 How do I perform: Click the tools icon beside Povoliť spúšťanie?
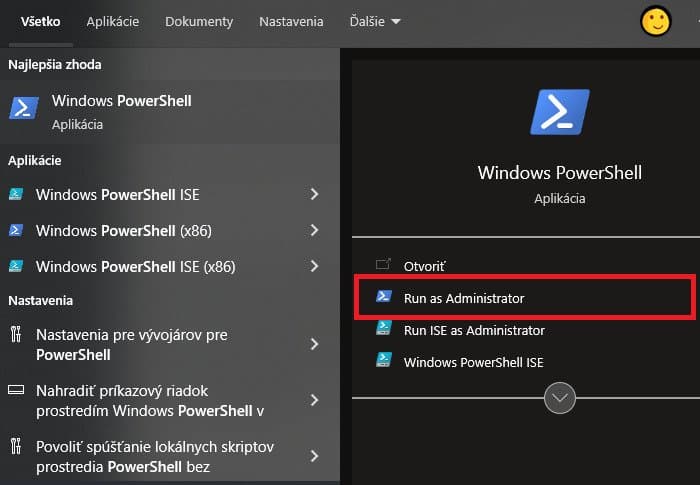click(x=16, y=446)
